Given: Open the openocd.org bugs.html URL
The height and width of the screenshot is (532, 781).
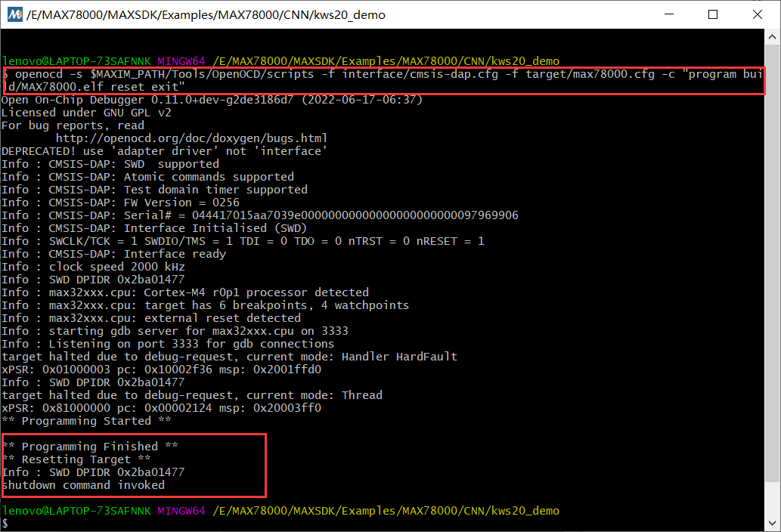Looking at the screenshot, I should pos(191,138).
